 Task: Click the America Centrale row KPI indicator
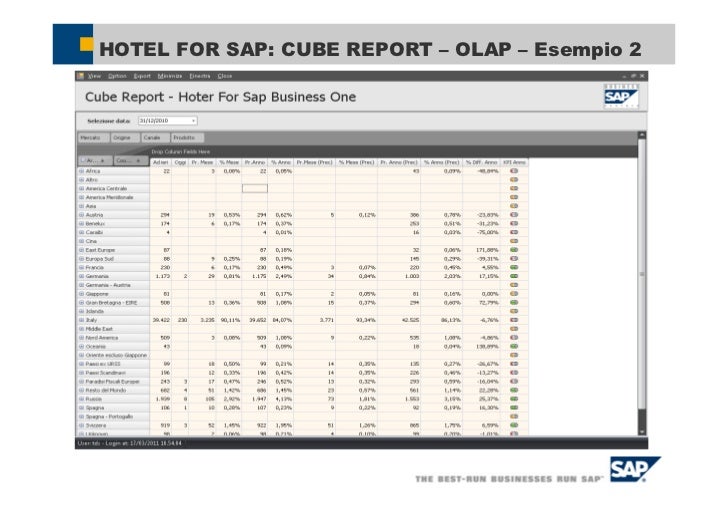tap(514, 189)
